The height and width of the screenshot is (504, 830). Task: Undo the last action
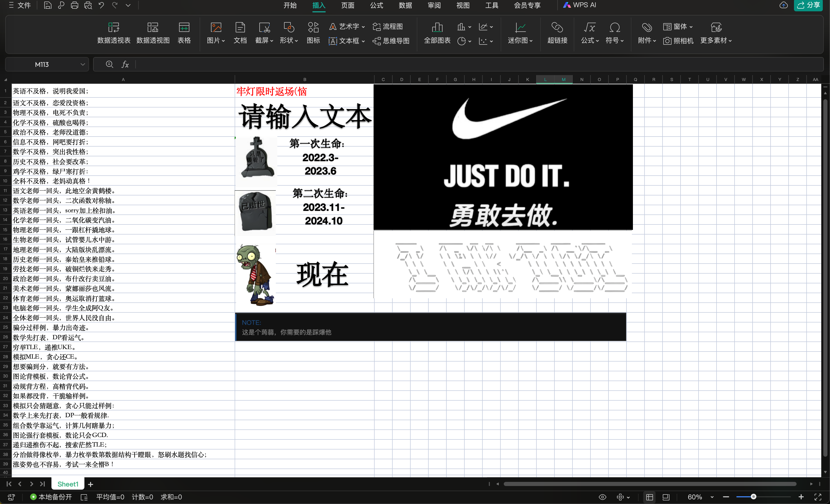point(101,5)
